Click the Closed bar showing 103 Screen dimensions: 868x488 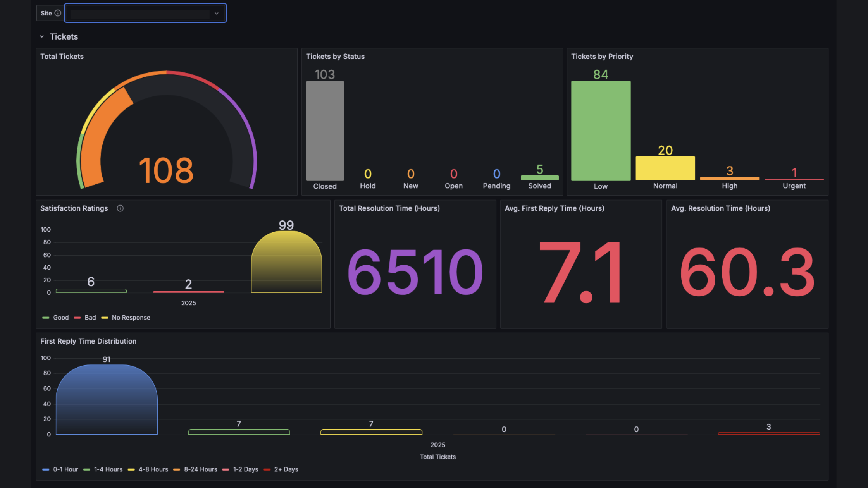[x=325, y=131]
